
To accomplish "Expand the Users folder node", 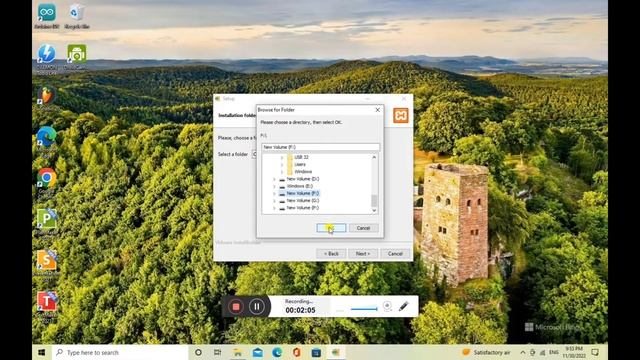I will coord(282,164).
